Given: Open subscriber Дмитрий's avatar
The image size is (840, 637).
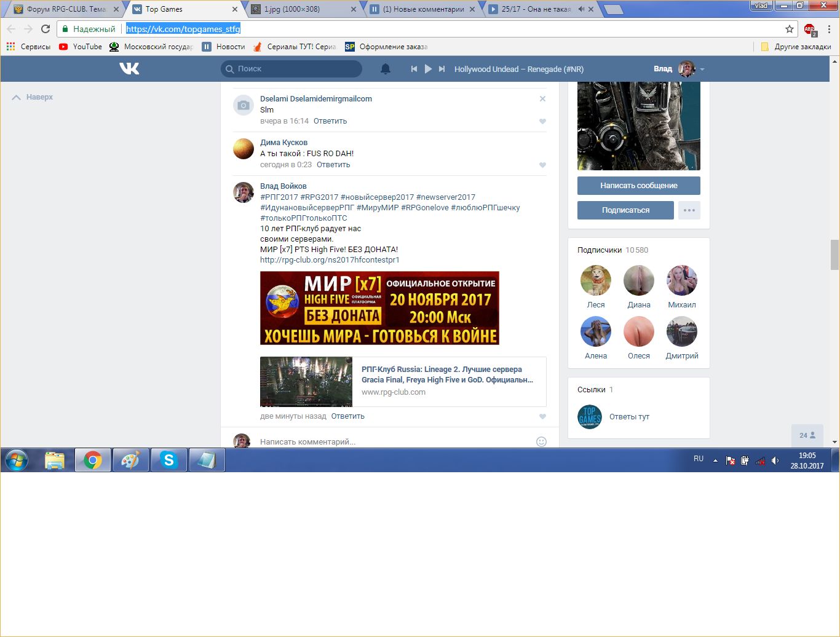Looking at the screenshot, I should coord(682,331).
